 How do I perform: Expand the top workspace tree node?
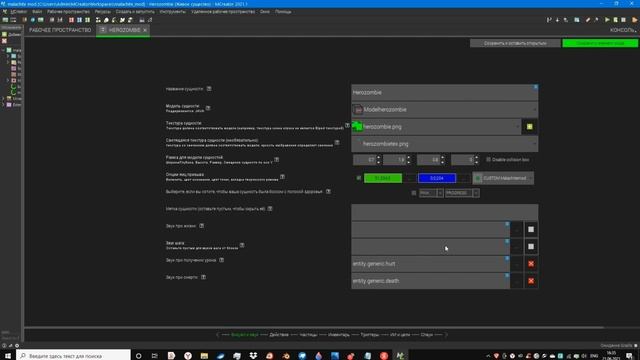pos(3,50)
